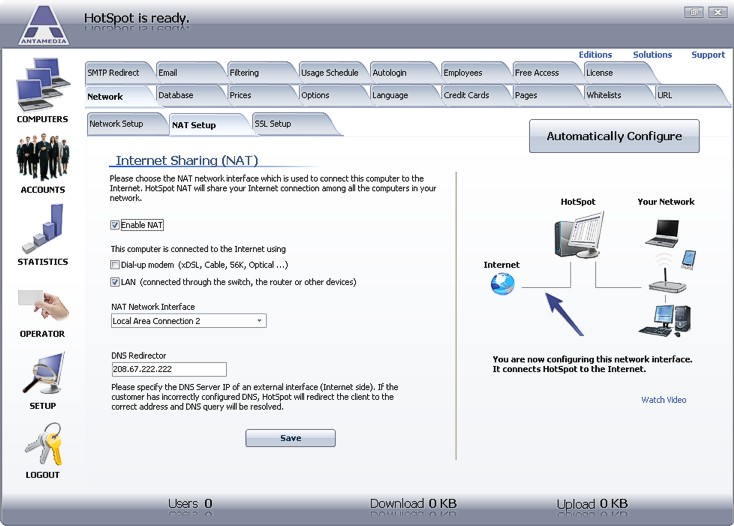Screen dimensions: 734x526
Task: Uncheck the LAN connection checkbox
Action: (115, 282)
